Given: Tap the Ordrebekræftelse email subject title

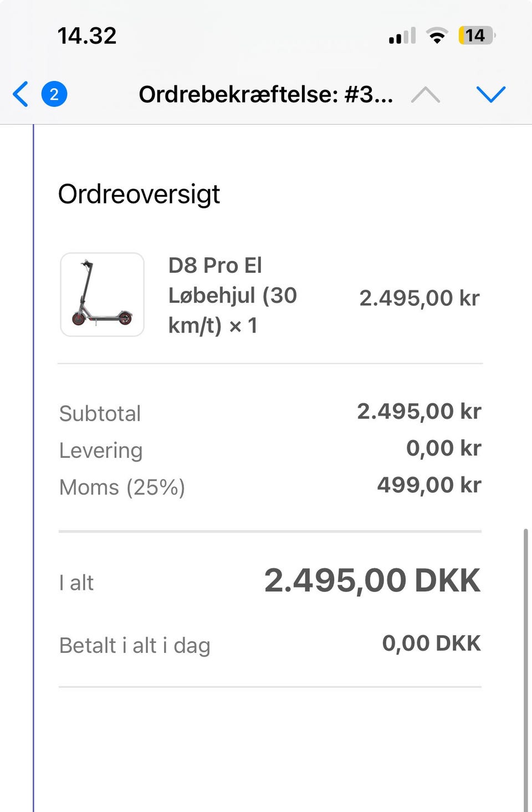Looking at the screenshot, I should pyautogui.click(x=265, y=94).
